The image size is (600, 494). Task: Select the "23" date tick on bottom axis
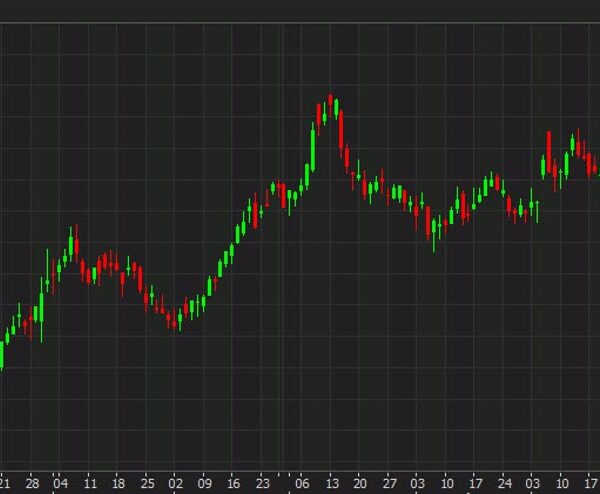[x=262, y=479]
